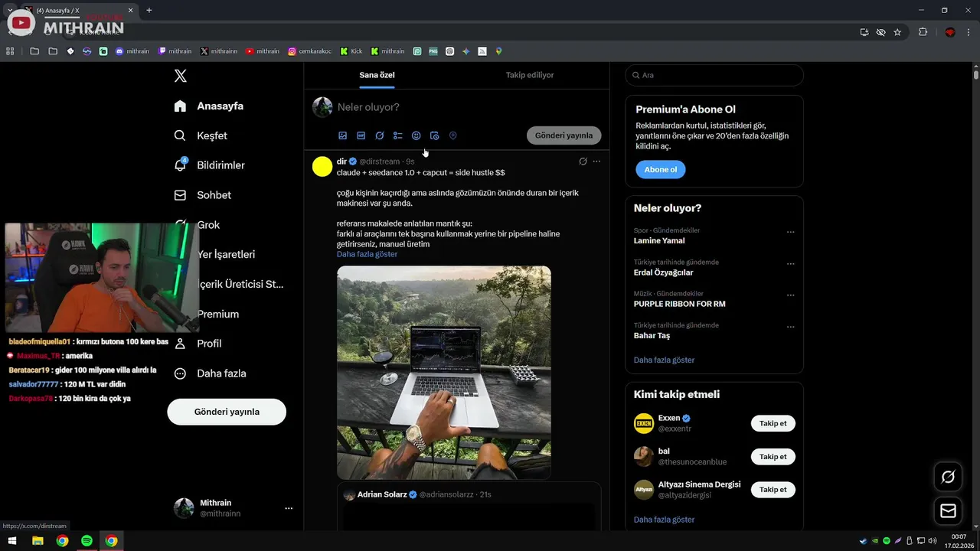Open Sohbet messages in sidebar

tap(202, 195)
